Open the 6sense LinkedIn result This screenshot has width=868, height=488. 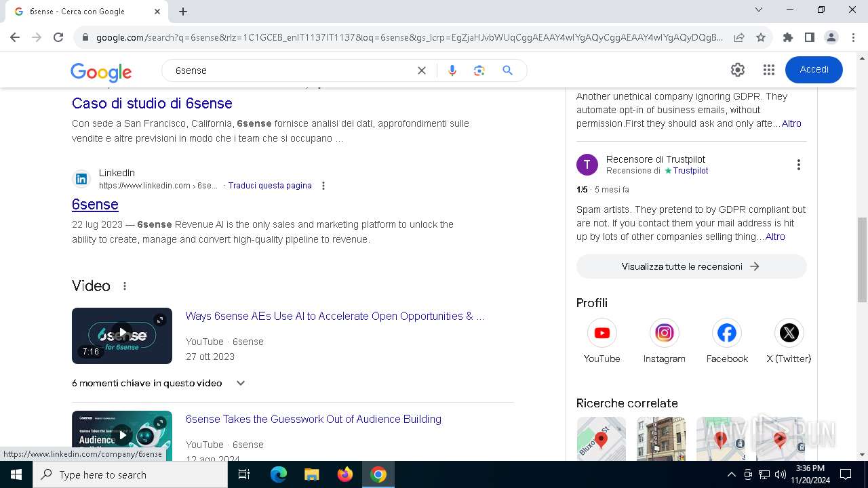tap(95, 204)
